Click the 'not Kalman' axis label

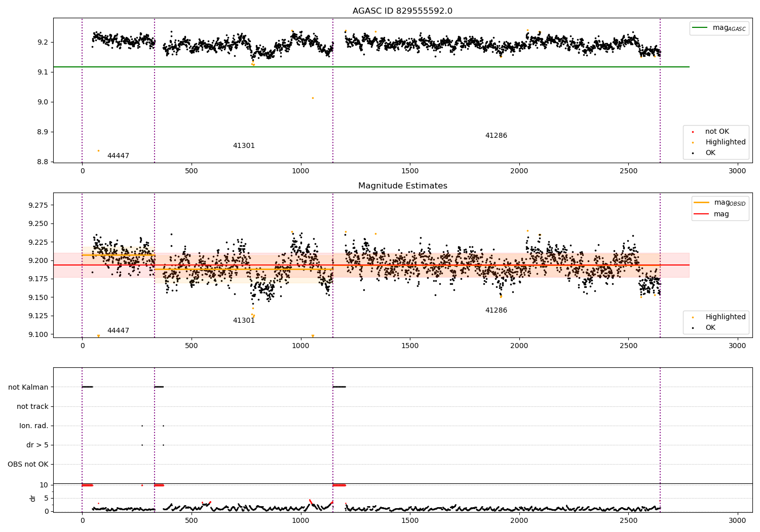point(28,388)
